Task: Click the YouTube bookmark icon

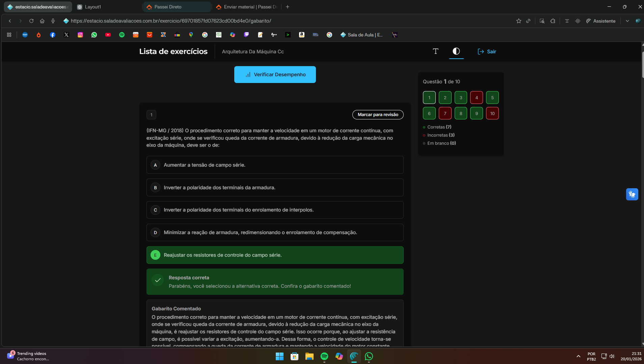Action: [108, 35]
